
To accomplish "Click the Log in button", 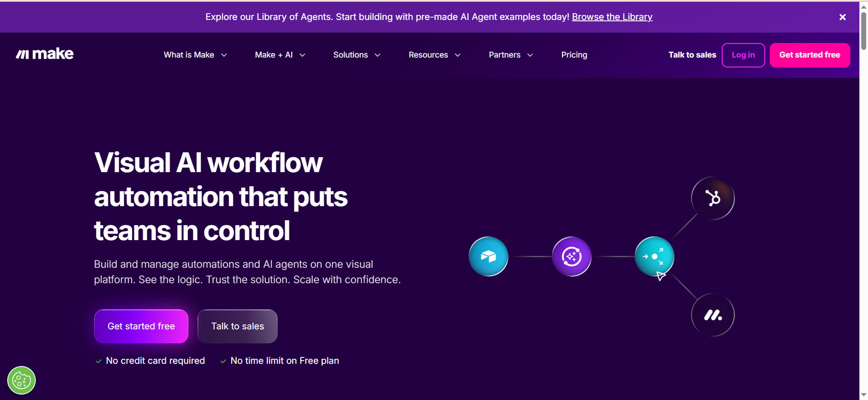I will pyautogui.click(x=743, y=55).
